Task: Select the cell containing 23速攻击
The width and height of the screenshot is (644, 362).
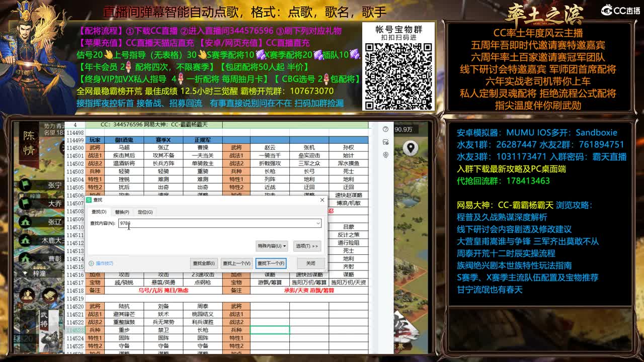Action: tap(202, 275)
